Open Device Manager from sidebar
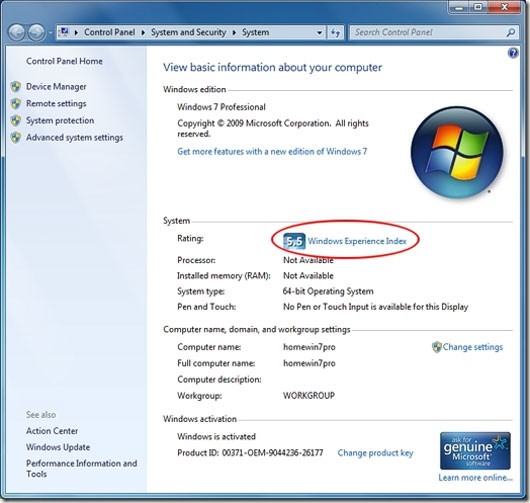The image size is (530, 503). (x=56, y=87)
